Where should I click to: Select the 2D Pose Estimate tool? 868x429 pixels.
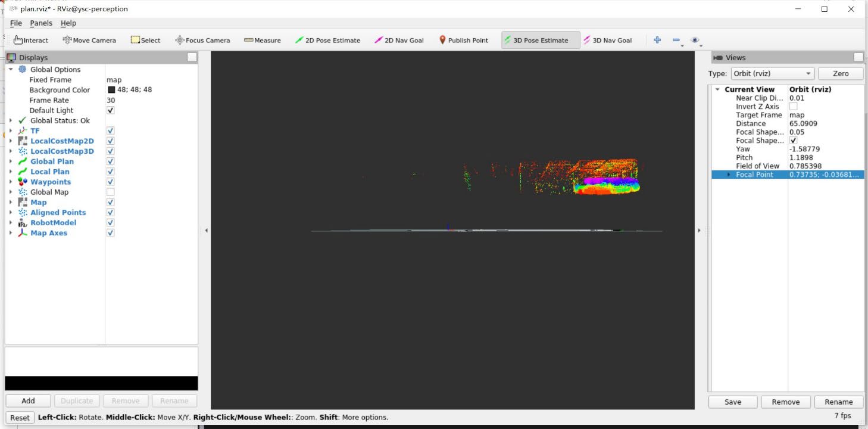tap(328, 41)
